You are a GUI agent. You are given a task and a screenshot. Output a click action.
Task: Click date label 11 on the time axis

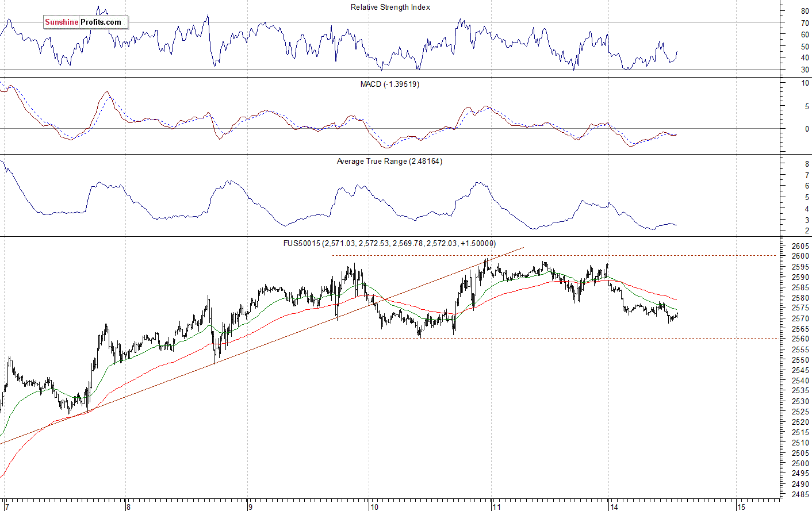click(496, 507)
